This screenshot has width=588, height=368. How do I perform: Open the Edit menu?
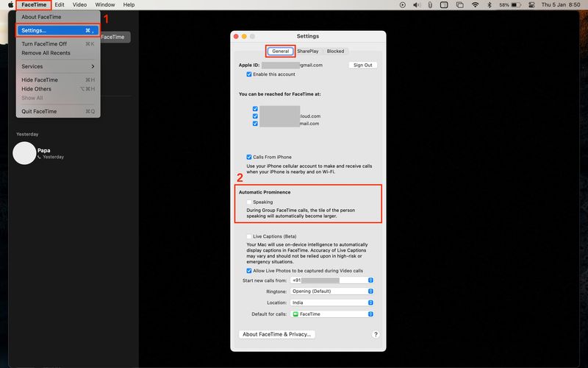tap(60, 5)
